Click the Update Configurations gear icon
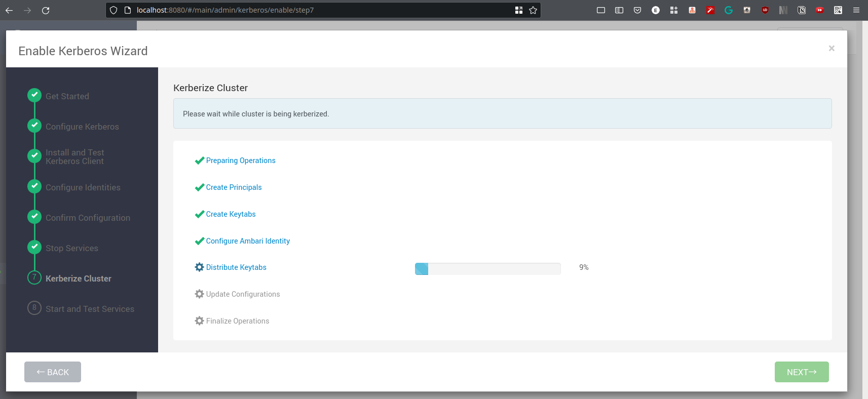Image resolution: width=868 pixels, height=399 pixels. tap(200, 294)
